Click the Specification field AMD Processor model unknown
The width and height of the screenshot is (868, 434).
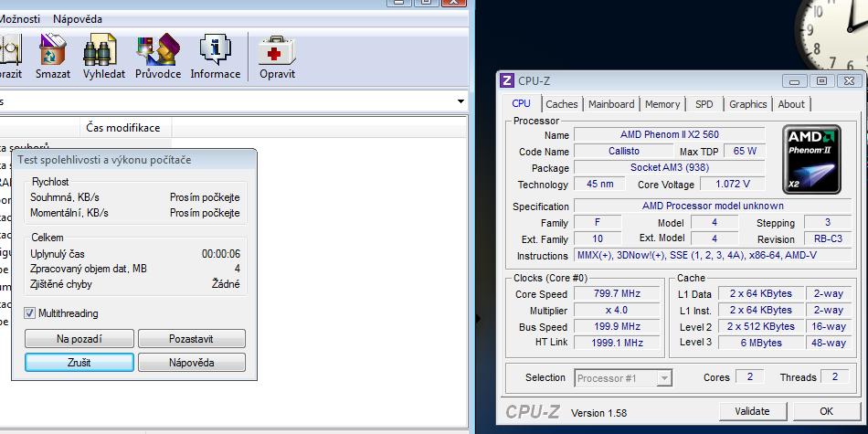click(713, 206)
